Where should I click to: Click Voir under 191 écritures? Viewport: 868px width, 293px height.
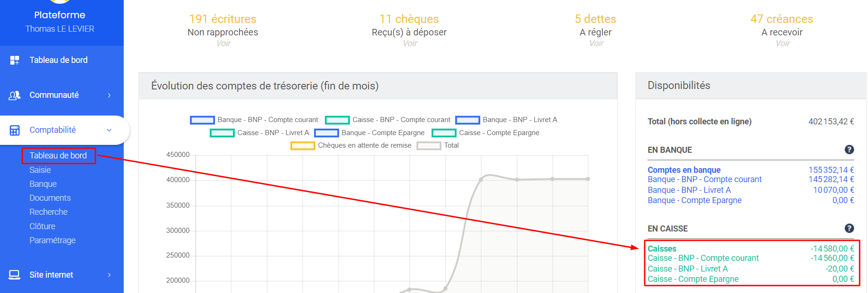223,43
